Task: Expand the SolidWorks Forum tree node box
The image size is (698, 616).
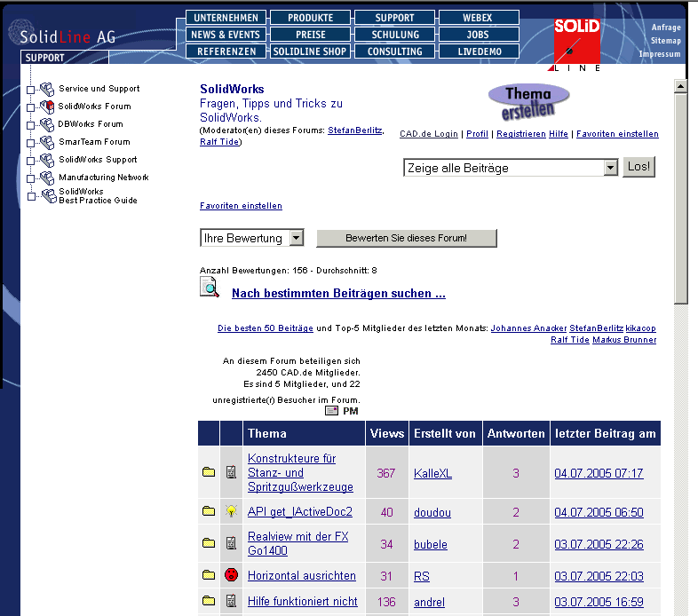Action: click(30, 107)
